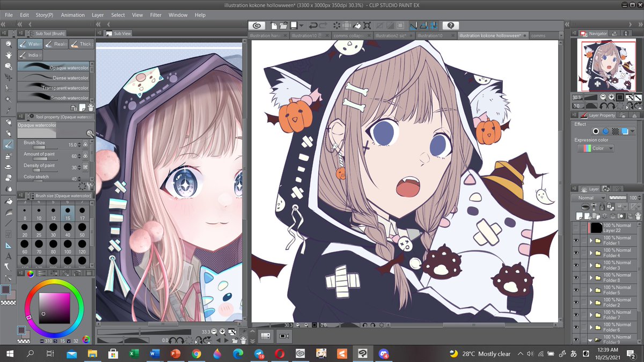Viewport: 644px width, 362px height.
Task: Expand Folder 5 in layer list
Action: (x=591, y=290)
